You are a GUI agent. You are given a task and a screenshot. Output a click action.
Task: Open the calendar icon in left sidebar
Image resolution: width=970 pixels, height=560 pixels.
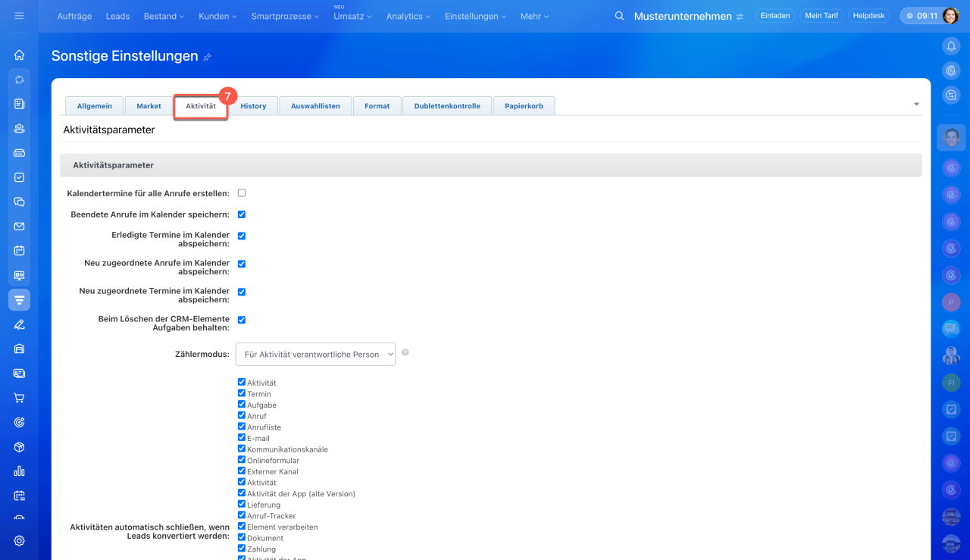click(19, 251)
